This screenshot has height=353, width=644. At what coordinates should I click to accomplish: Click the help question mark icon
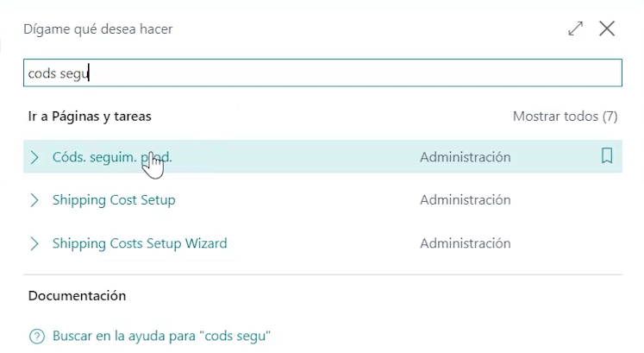coord(35,336)
